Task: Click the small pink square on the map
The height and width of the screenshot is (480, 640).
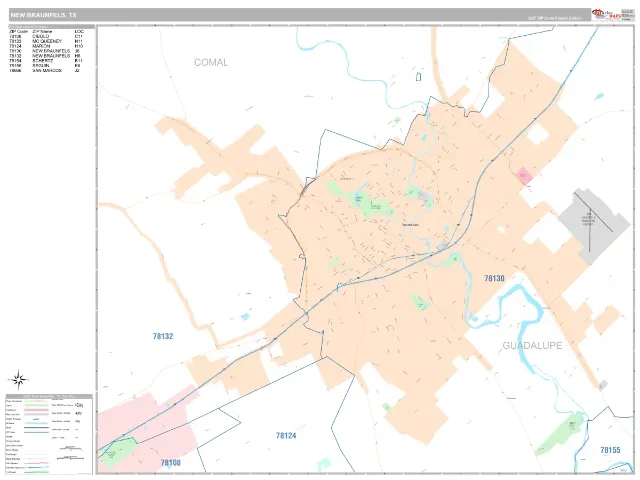Action: pyautogui.click(x=523, y=176)
